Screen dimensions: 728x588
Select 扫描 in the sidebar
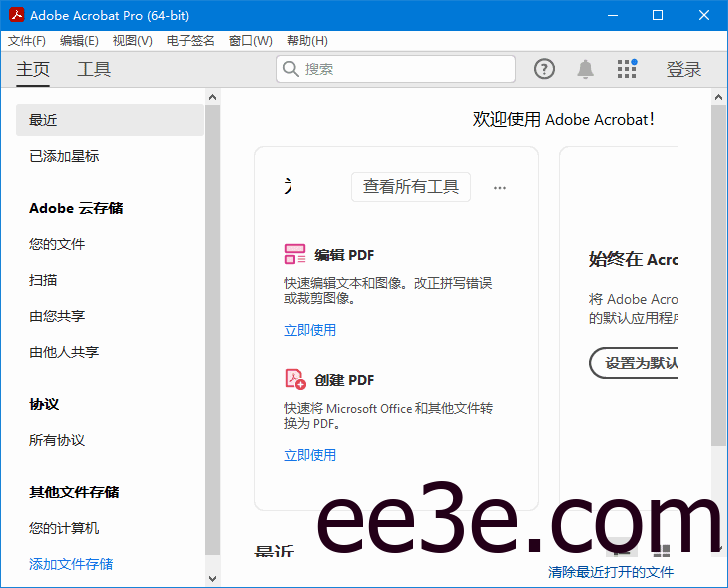click(x=43, y=280)
